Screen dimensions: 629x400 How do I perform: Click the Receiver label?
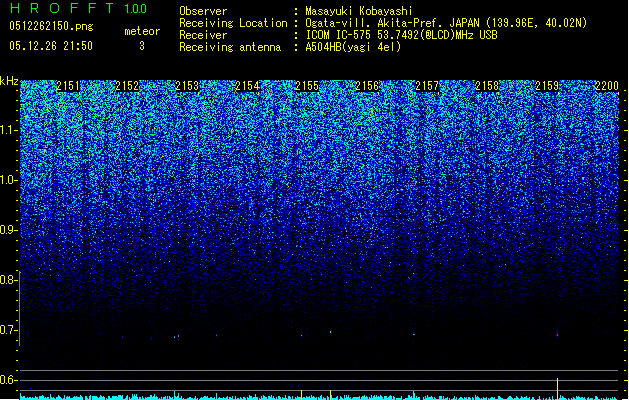pyautogui.click(x=203, y=35)
